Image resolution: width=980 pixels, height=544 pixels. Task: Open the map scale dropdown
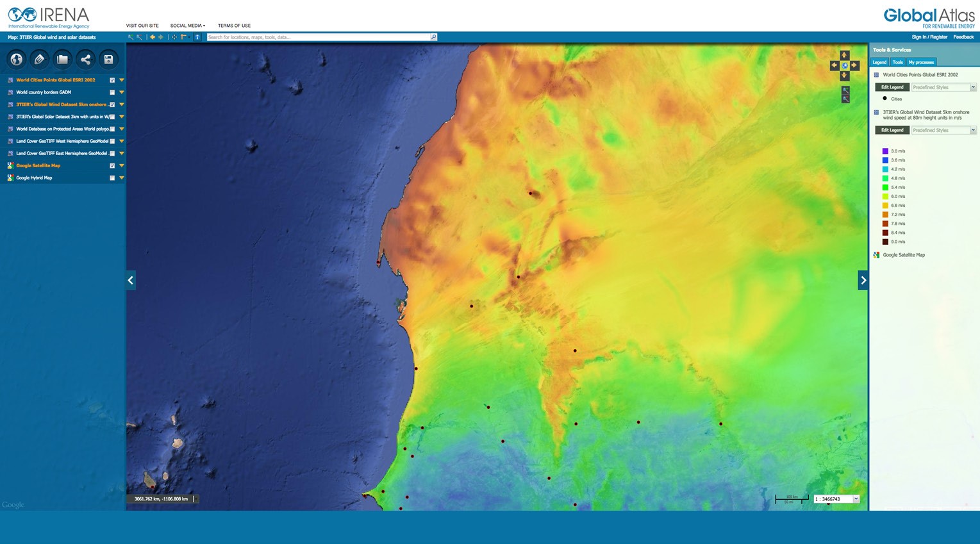(856, 499)
